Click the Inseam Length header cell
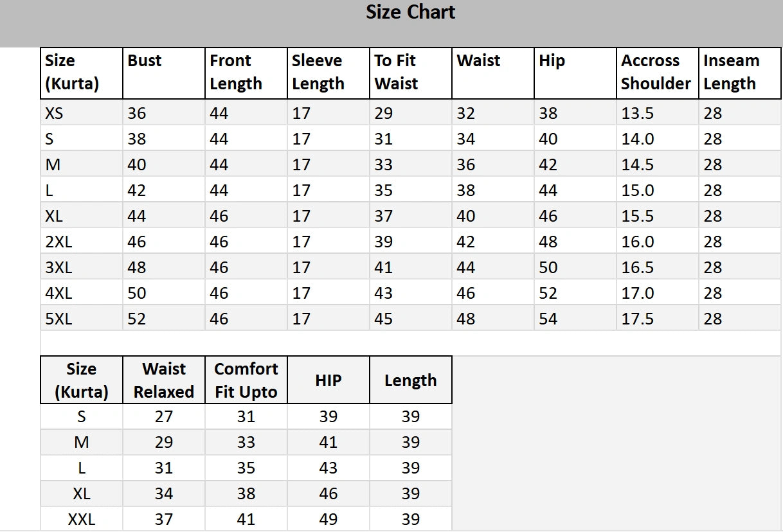The width and height of the screenshot is (783, 532). pos(731,72)
